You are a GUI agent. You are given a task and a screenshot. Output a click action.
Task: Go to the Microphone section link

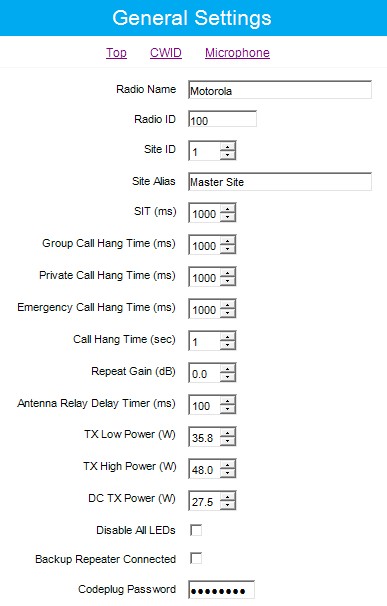pyautogui.click(x=237, y=53)
